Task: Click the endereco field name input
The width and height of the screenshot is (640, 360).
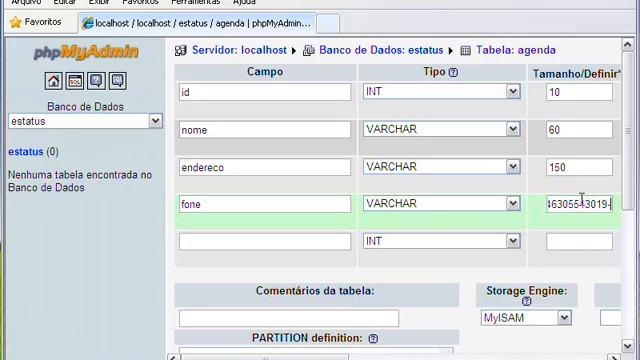Action: pyautogui.click(x=265, y=167)
